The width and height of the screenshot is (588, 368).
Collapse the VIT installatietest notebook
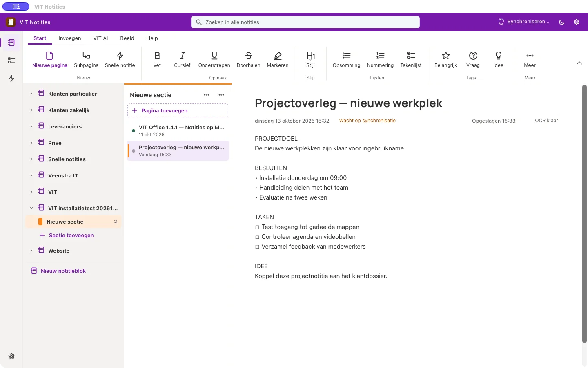pyautogui.click(x=31, y=208)
